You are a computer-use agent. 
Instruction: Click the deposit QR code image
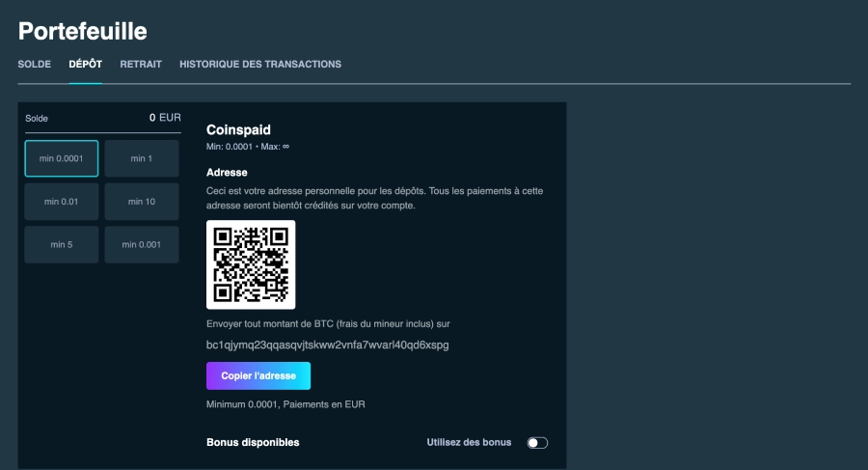251,264
